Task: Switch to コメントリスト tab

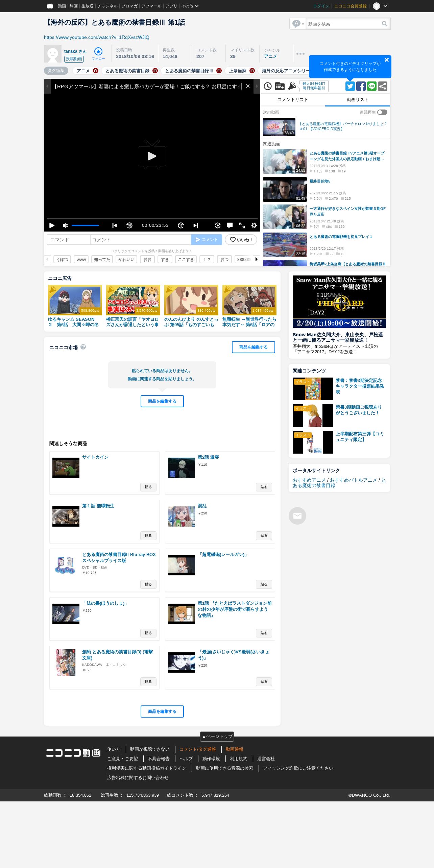Action: click(x=293, y=100)
